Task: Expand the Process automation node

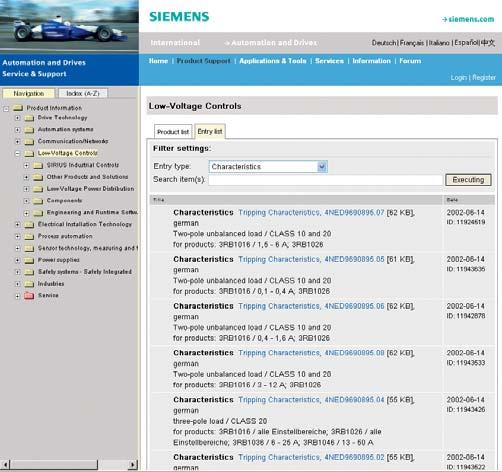Action: point(17,237)
